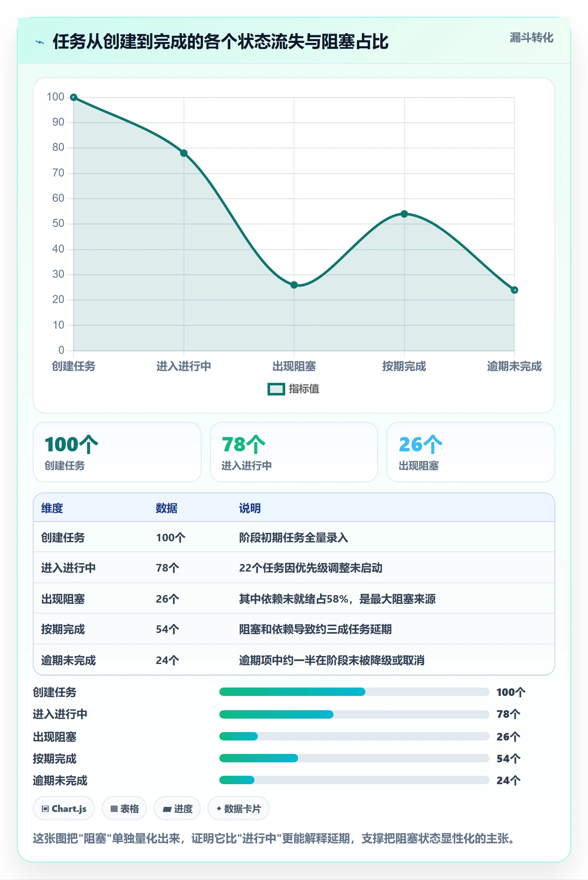Click the 出现阻塞 progress bar

point(354,736)
